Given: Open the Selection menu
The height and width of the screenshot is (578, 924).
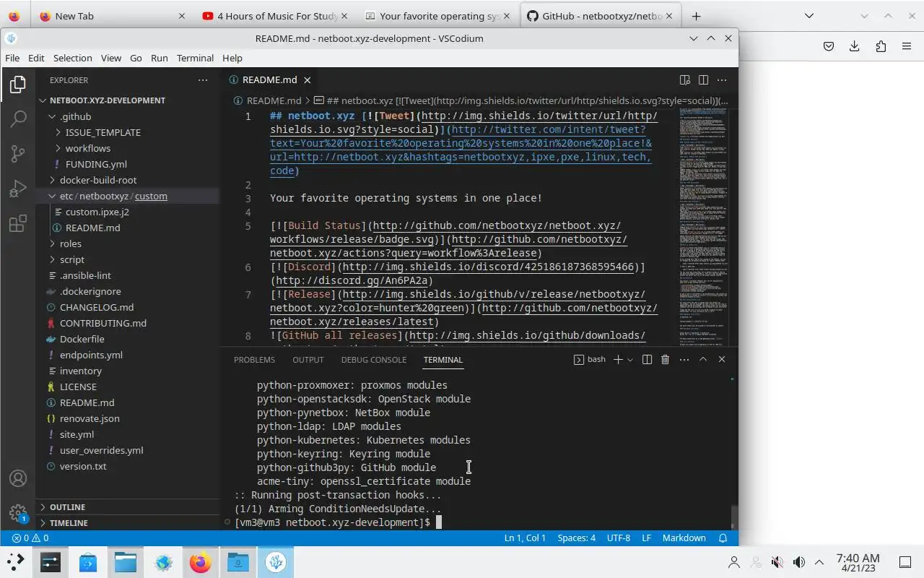Looking at the screenshot, I should point(72,58).
